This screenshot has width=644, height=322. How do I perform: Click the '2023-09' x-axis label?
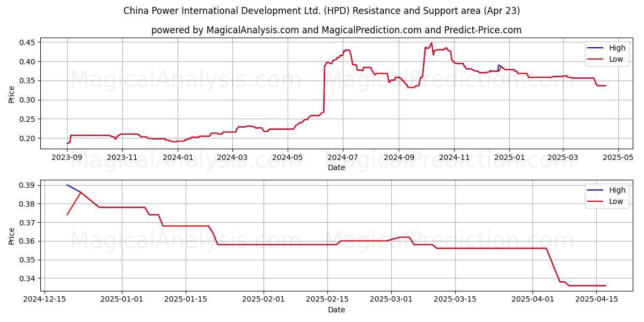tap(67, 157)
